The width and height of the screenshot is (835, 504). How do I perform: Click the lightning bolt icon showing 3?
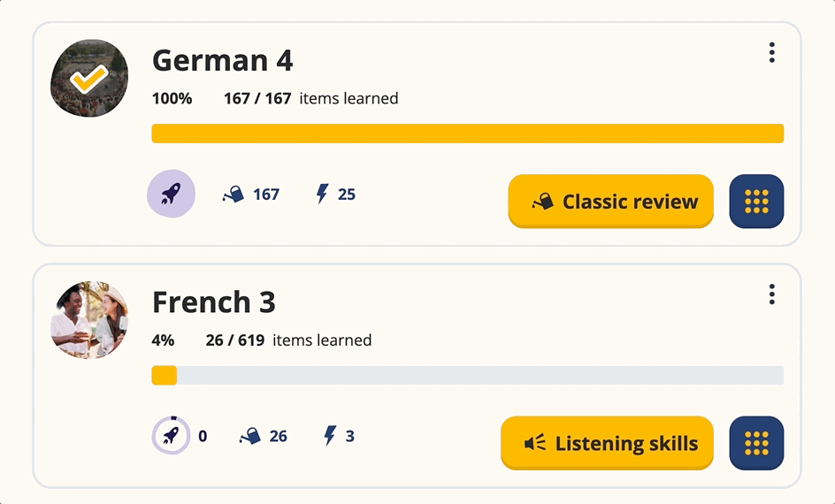[330, 436]
